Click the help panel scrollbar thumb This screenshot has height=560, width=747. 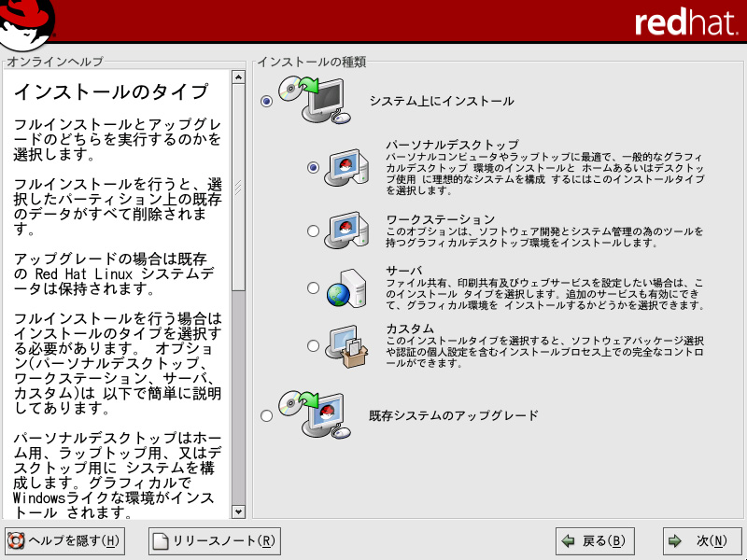coord(238,188)
